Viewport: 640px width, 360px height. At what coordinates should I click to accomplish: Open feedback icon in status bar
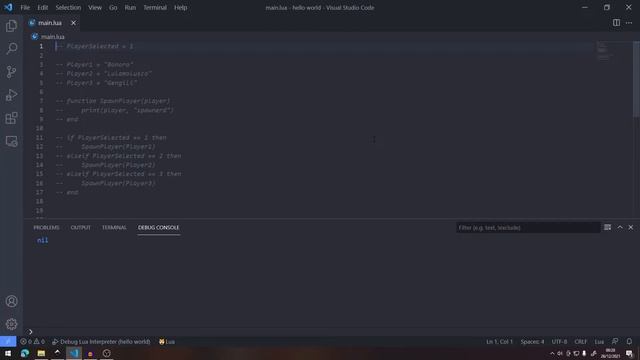[x=615, y=342]
